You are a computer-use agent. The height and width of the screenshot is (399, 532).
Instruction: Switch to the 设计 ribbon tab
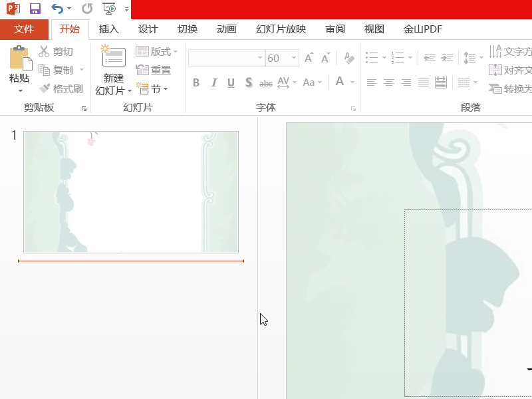pos(148,29)
